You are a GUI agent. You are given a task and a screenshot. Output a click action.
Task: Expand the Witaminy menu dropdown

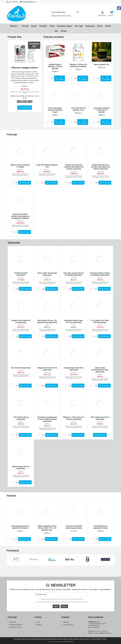(x=14, y=26)
